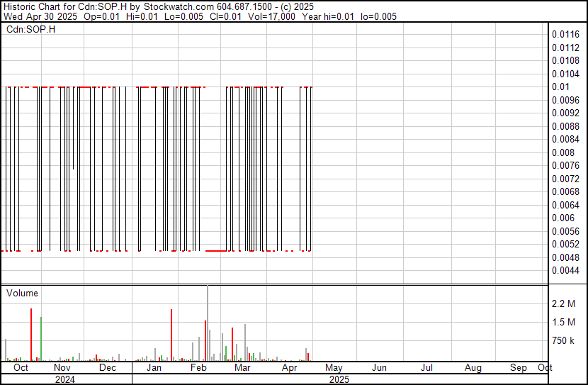Viewport: 588px width, 385px height.
Task: Click the 0.0064 price axis label
Action: click(x=565, y=205)
